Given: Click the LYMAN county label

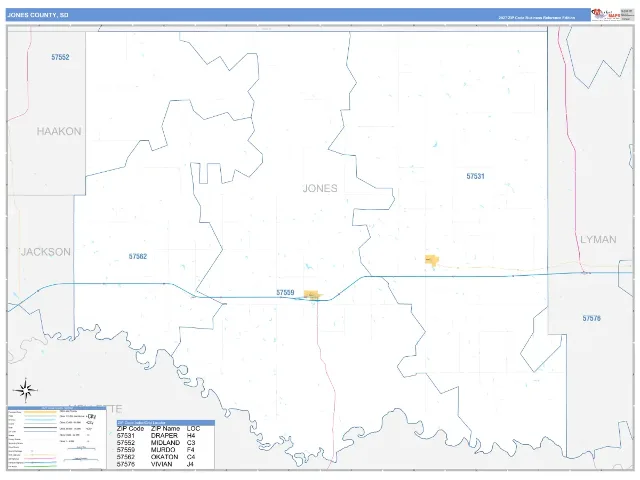Looking at the screenshot, I should tap(598, 240).
